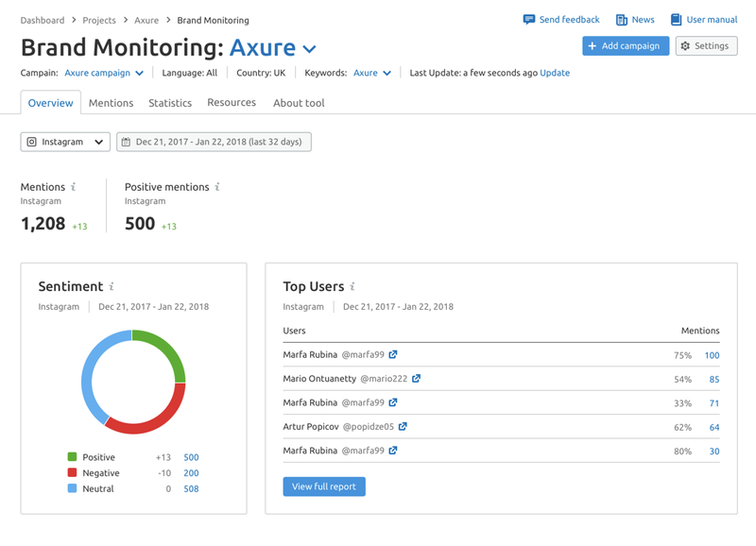Screen dimensions: 756x546
Task: Click the Send feedback link
Action: click(570, 20)
